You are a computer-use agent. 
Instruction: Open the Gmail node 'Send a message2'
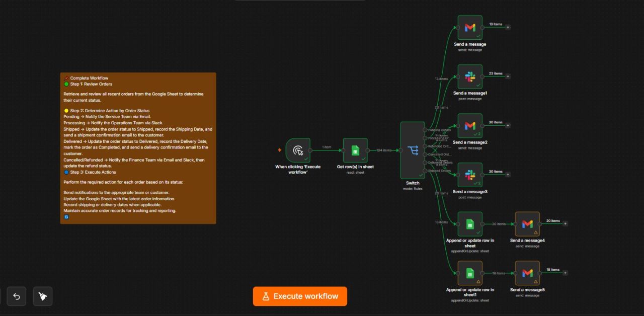470,126
